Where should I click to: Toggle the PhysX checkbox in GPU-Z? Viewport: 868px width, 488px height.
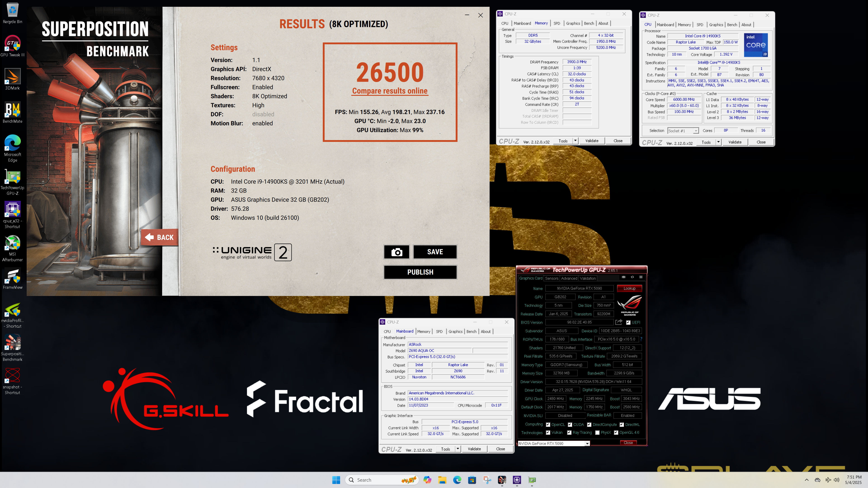(597, 432)
